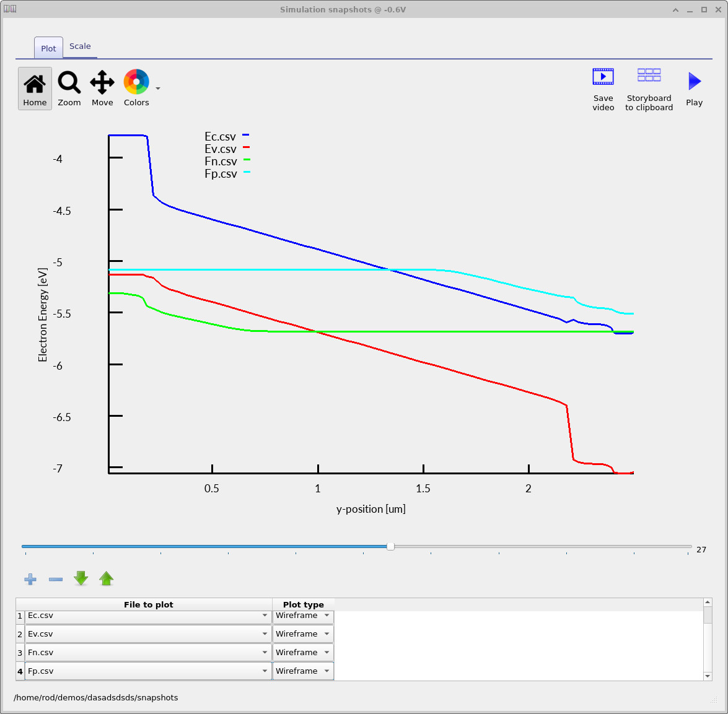The height and width of the screenshot is (714, 728).
Task: Change plot type for Fn.csv row
Action: click(303, 652)
